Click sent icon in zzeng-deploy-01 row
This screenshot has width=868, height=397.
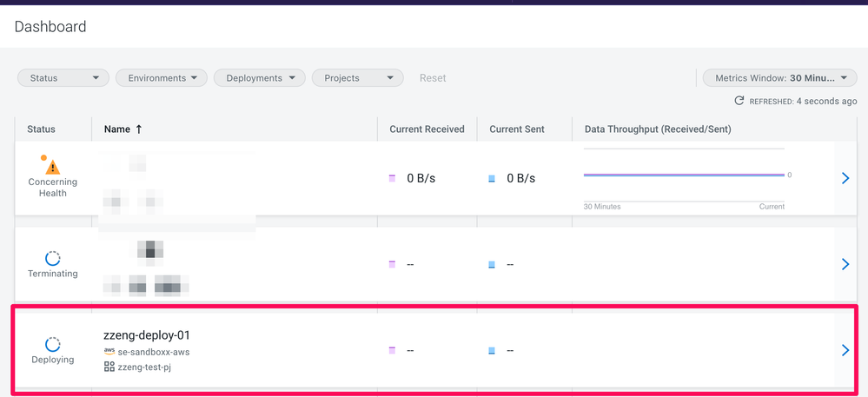pos(492,350)
